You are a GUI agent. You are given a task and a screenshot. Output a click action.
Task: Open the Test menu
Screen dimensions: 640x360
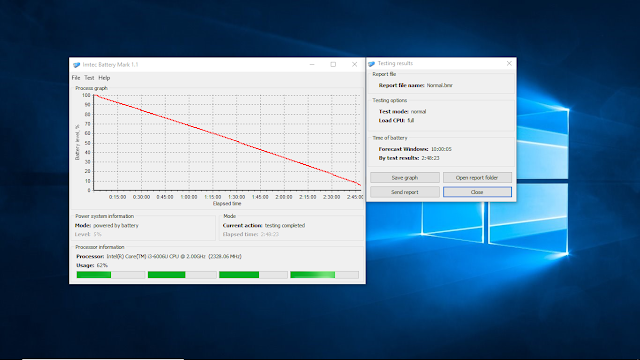click(89, 78)
